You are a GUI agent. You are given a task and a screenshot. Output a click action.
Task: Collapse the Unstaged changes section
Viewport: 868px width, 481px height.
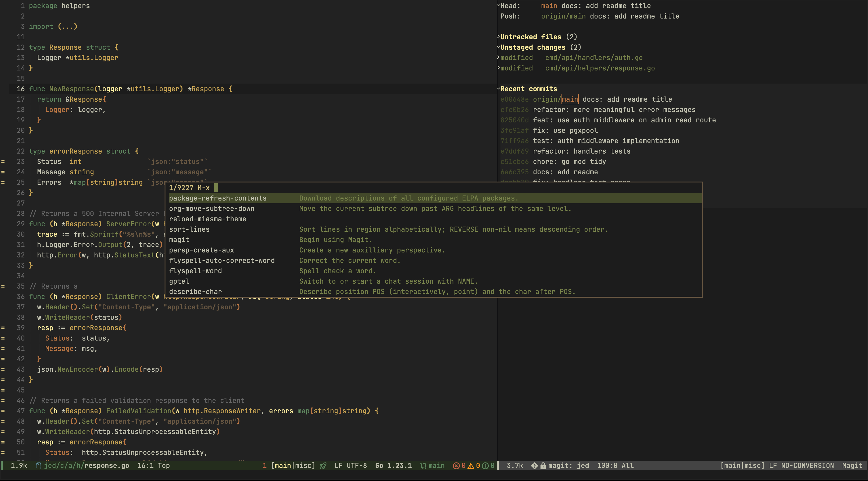499,47
